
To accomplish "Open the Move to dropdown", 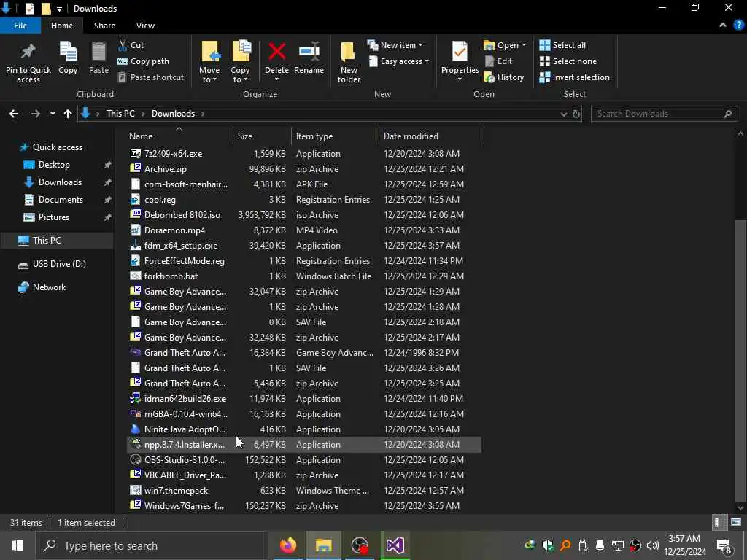I will pos(209,75).
